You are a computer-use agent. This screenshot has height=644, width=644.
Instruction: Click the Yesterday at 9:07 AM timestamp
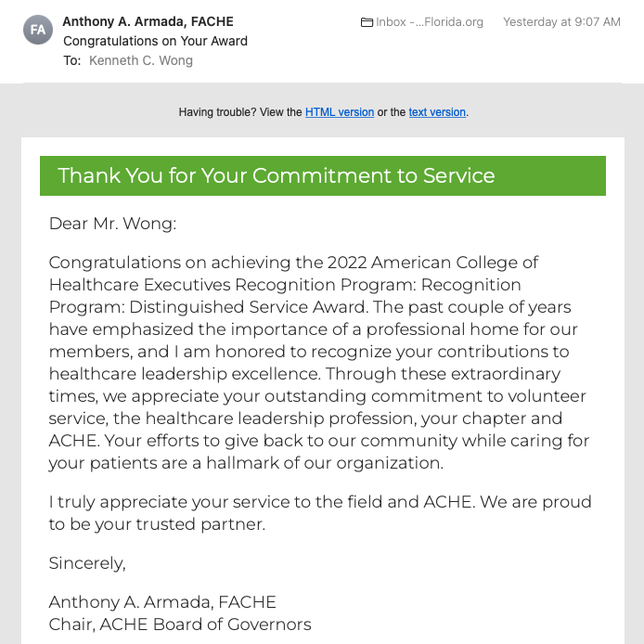coord(561,22)
